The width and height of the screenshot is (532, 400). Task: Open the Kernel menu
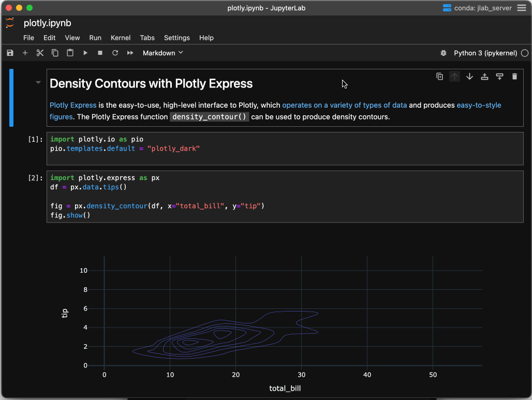121,38
